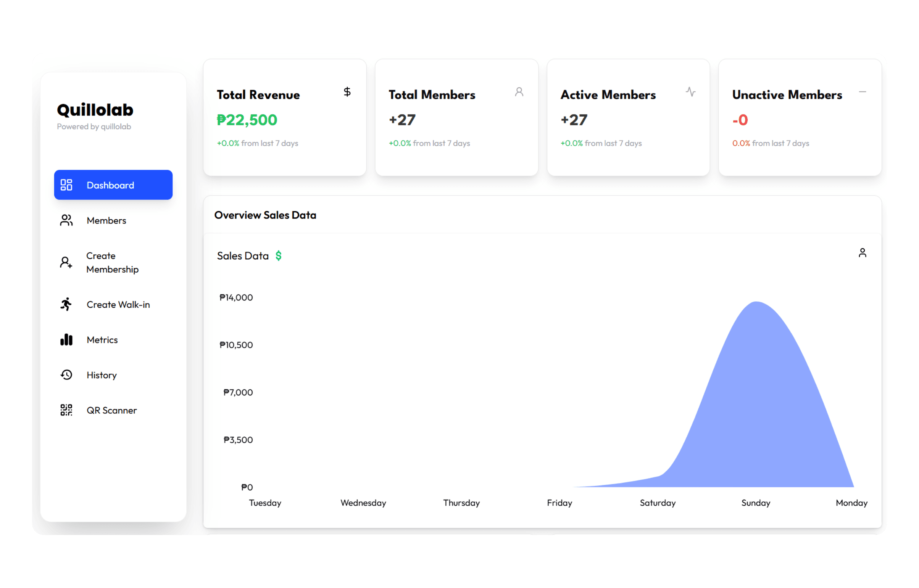919x588 pixels.
Task: Open the Members menu item
Action: click(106, 220)
